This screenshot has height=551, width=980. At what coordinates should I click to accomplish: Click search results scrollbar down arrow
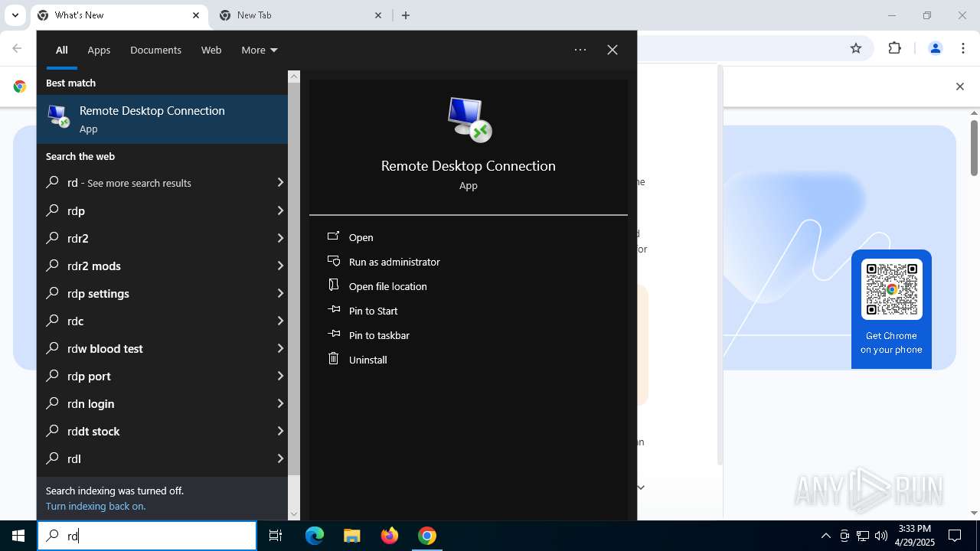(x=294, y=514)
